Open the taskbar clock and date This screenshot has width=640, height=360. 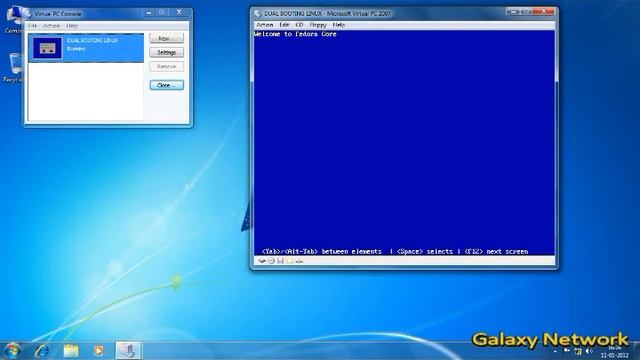click(614, 352)
